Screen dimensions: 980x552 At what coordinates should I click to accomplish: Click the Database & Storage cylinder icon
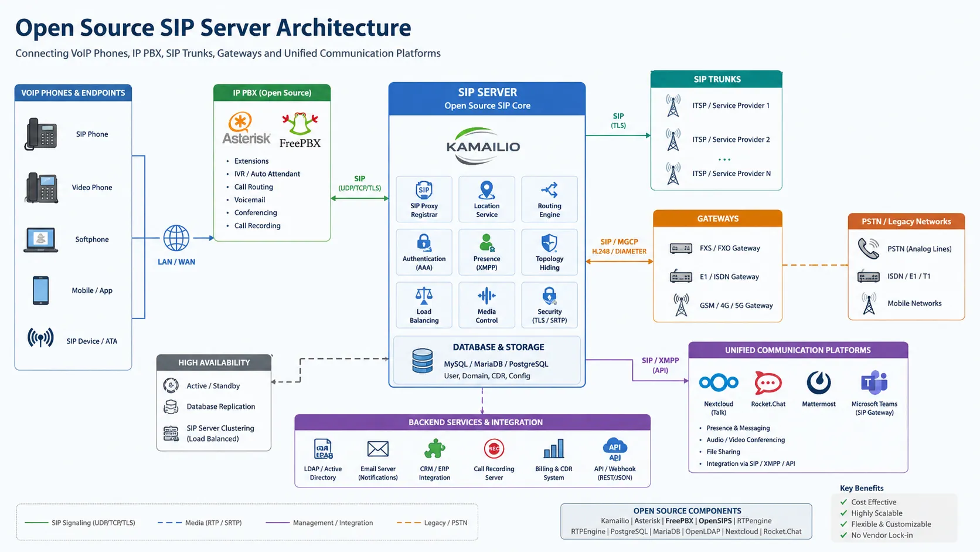[422, 361]
